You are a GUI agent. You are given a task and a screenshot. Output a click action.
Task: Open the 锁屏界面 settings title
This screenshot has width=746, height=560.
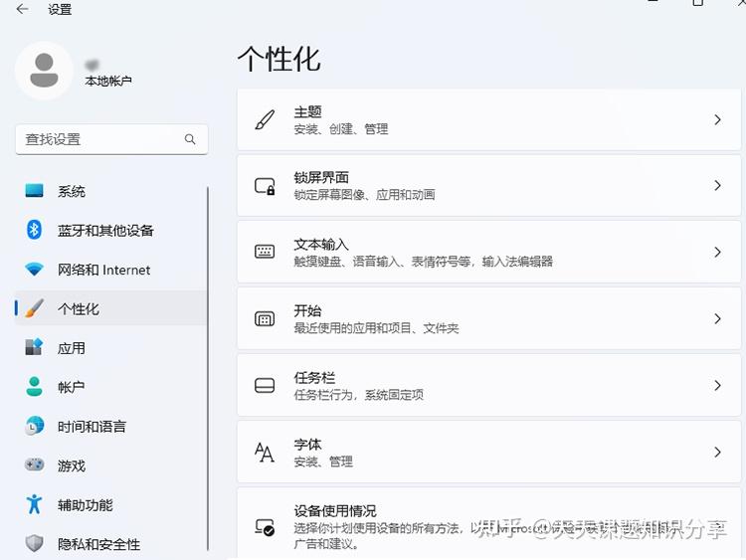[x=321, y=177]
